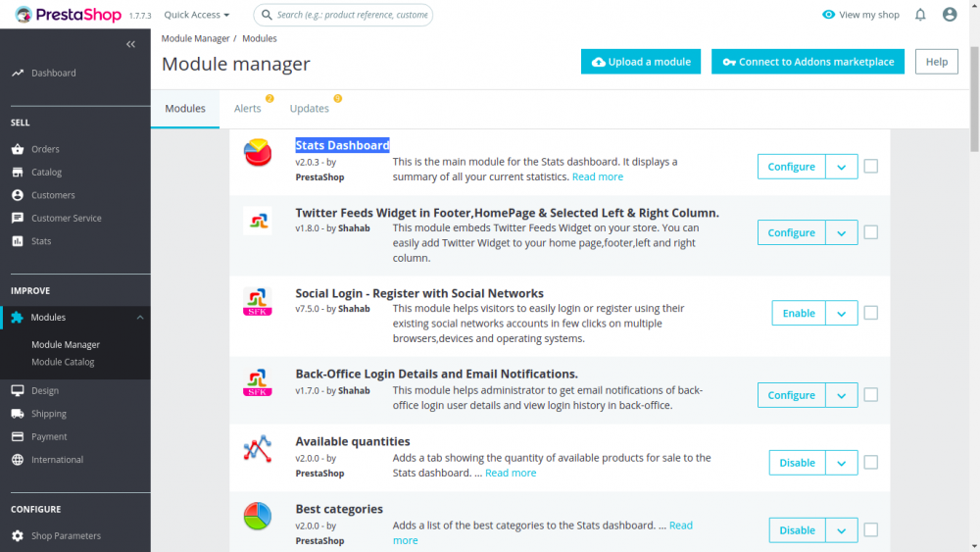Tick the Back-Office Login Details checkbox

(870, 395)
